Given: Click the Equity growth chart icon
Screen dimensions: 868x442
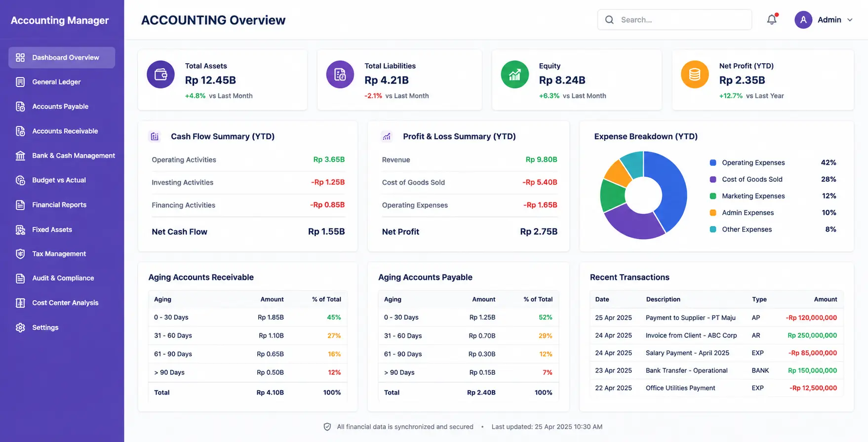Looking at the screenshot, I should tap(515, 75).
